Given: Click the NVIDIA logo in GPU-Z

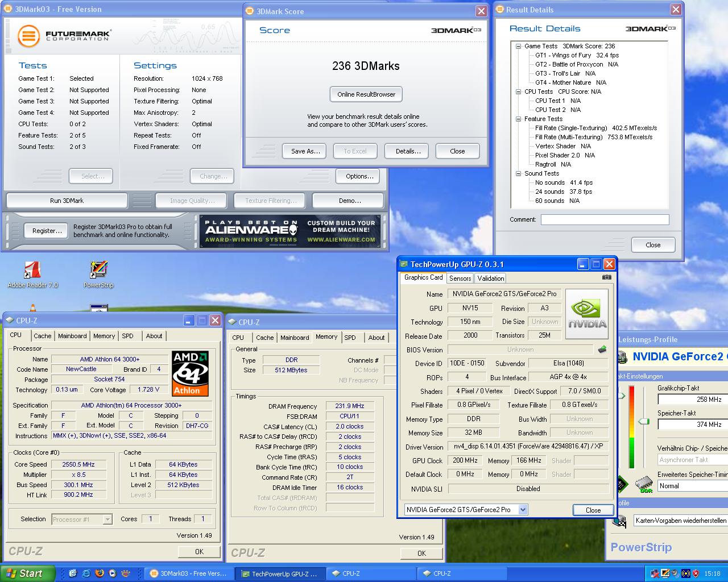Looking at the screenshot, I should (x=587, y=314).
